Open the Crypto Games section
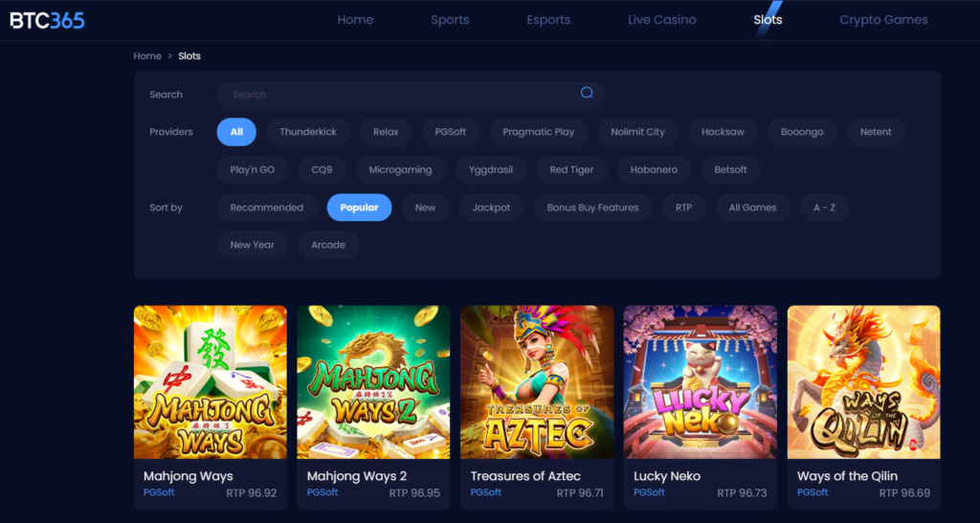This screenshot has width=980, height=523. [x=883, y=20]
